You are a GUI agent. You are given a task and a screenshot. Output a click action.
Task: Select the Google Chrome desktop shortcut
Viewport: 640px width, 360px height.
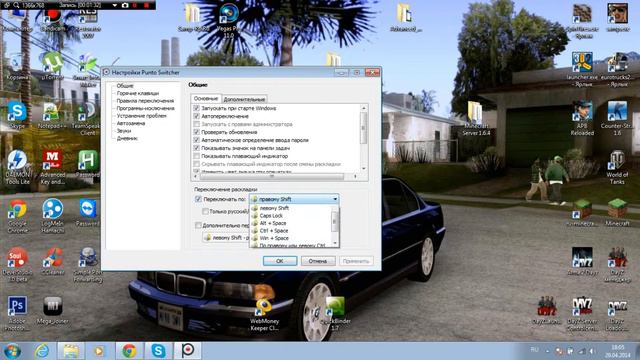[x=18, y=216]
